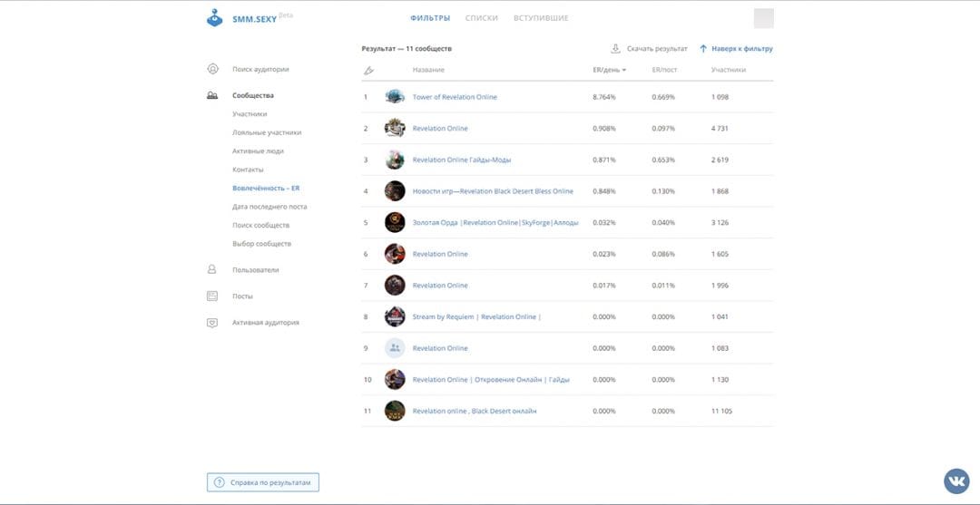980x505 pixels.
Task: Select the Сообщества sidebar section
Action: (252, 95)
